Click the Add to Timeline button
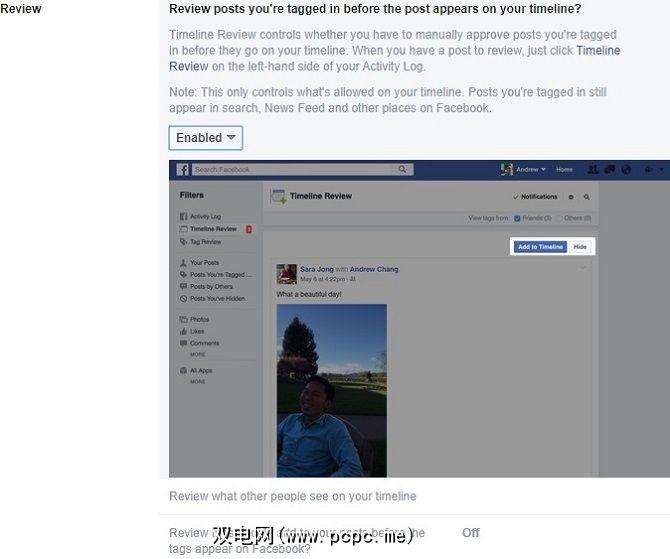670x559 pixels. (x=540, y=247)
